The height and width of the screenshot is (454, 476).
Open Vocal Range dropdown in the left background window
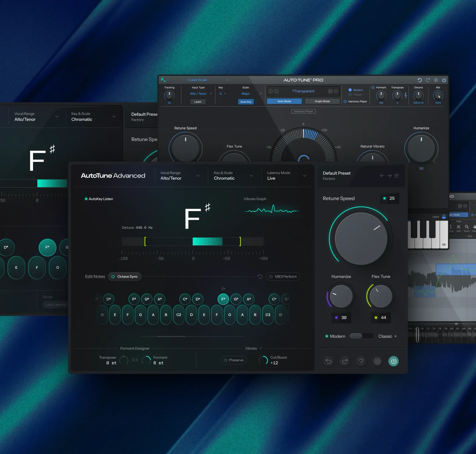[x=36, y=117]
